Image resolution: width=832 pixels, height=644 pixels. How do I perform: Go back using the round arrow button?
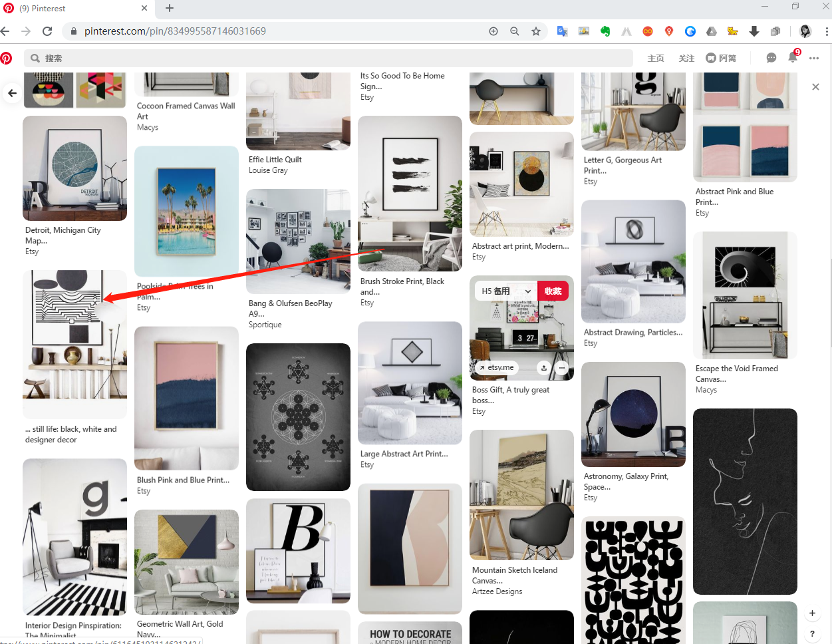coord(12,93)
